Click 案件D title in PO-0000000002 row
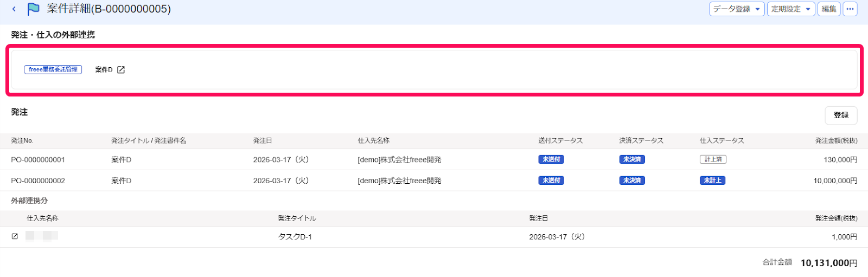Image resolution: width=868 pixels, height=277 pixels. click(122, 181)
